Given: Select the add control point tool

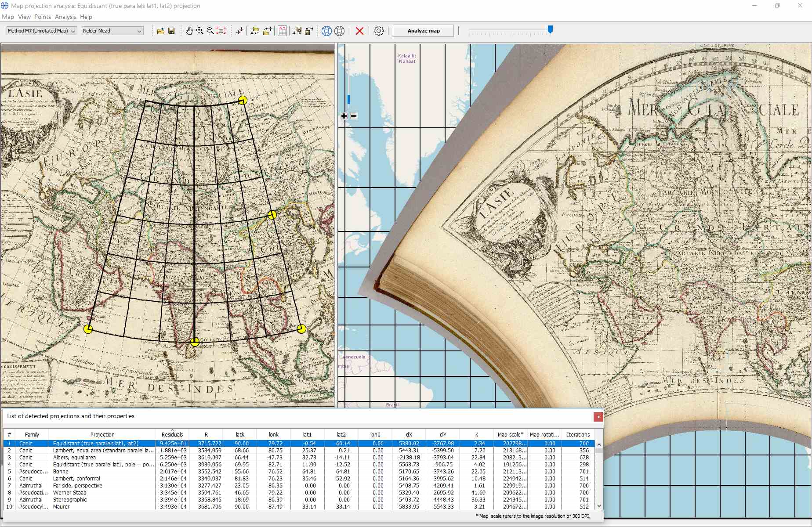Looking at the screenshot, I should 239,31.
